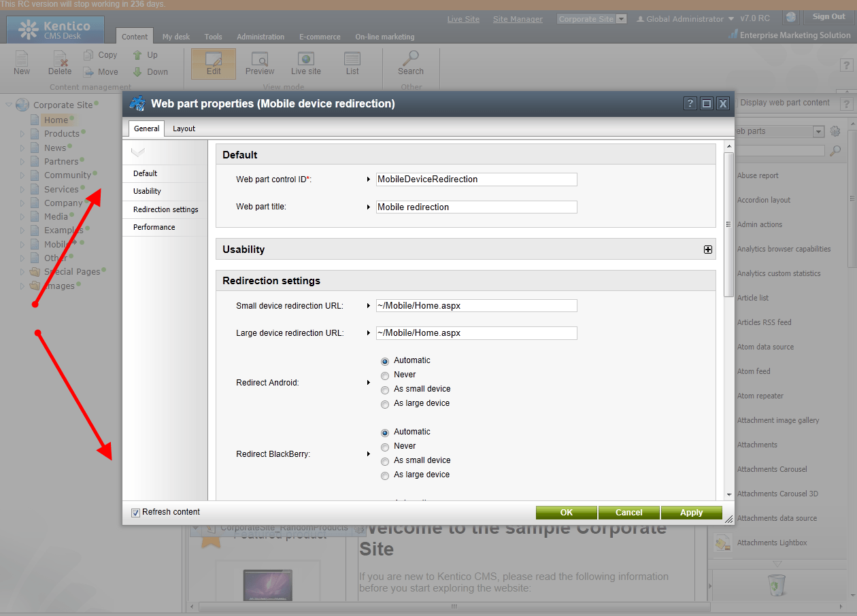Expand the Usability section
This screenshot has height=616, width=857.
pyautogui.click(x=708, y=250)
